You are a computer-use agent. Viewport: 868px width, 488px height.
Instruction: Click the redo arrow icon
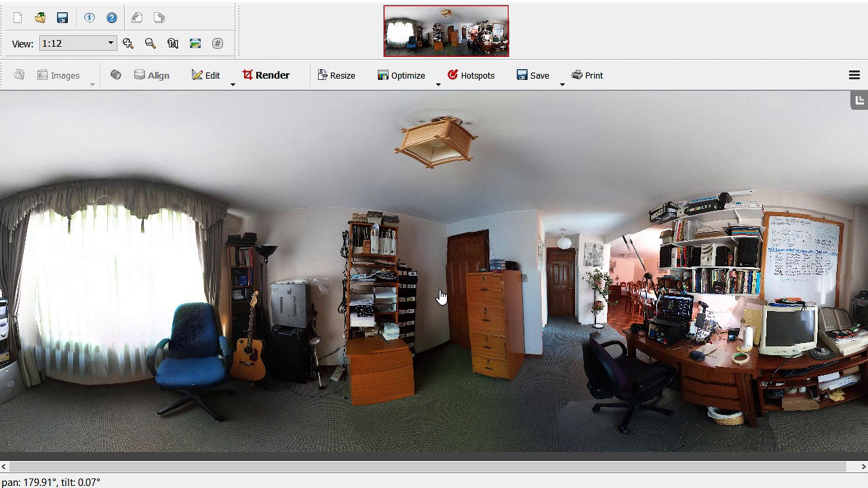click(159, 18)
